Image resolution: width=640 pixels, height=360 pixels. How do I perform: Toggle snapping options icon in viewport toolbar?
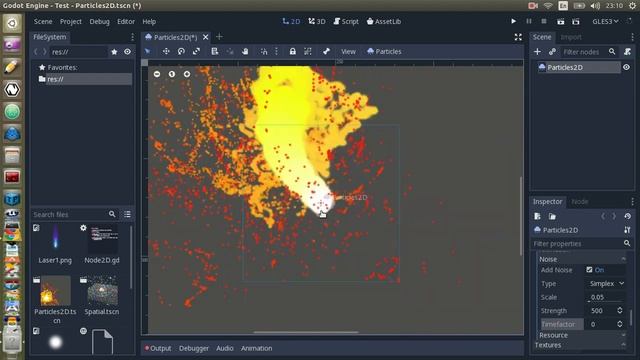point(264,51)
